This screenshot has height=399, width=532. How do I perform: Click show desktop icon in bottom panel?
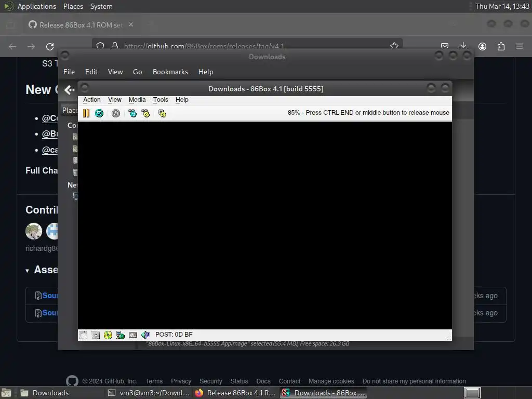tap(6, 393)
